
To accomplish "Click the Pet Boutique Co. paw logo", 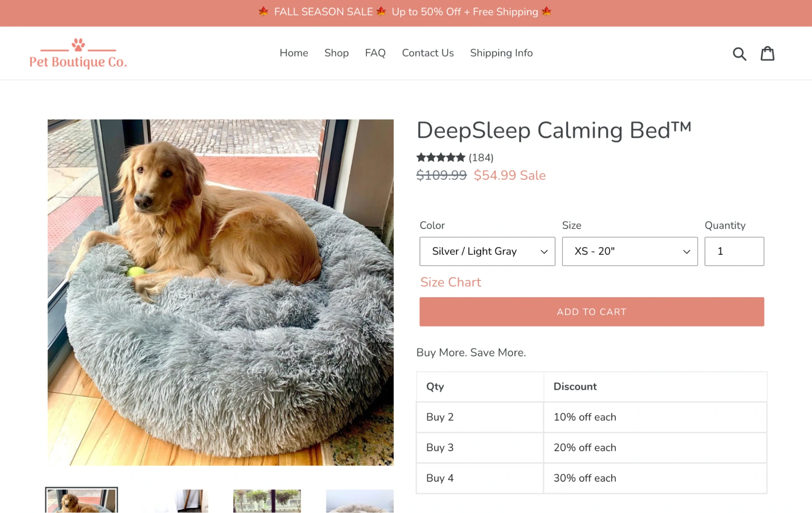I will (x=78, y=54).
